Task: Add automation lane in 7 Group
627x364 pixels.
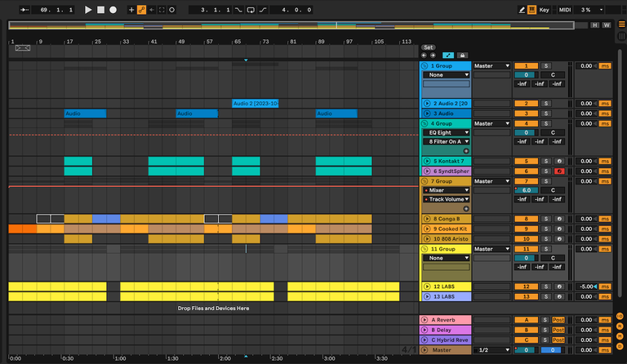Action: point(466,209)
